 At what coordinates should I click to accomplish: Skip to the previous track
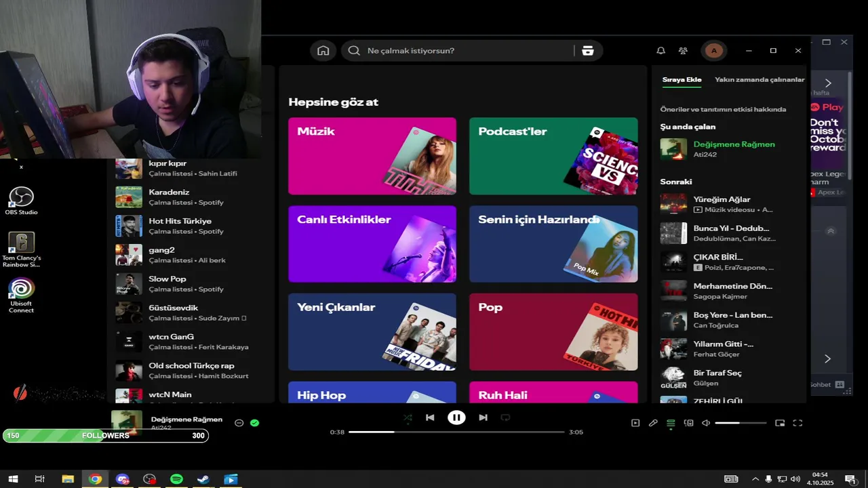(x=430, y=418)
